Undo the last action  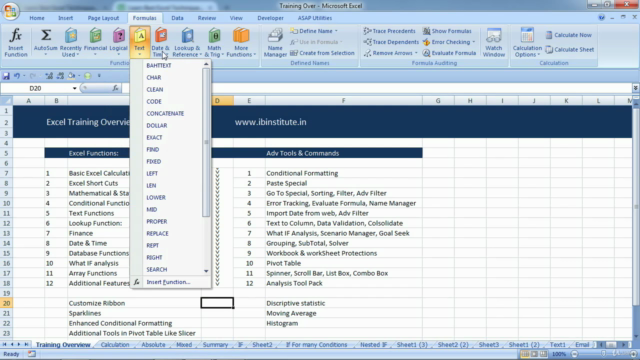click(17, 76)
